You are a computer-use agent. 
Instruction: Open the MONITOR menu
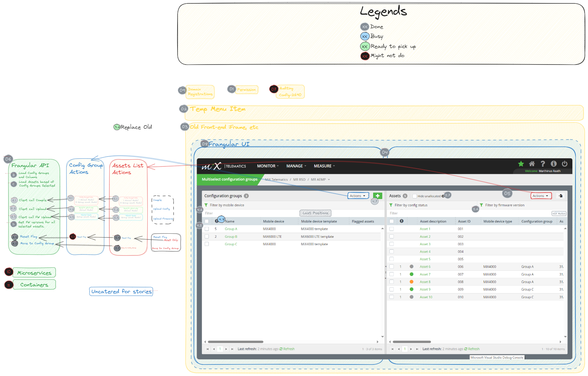tap(268, 166)
